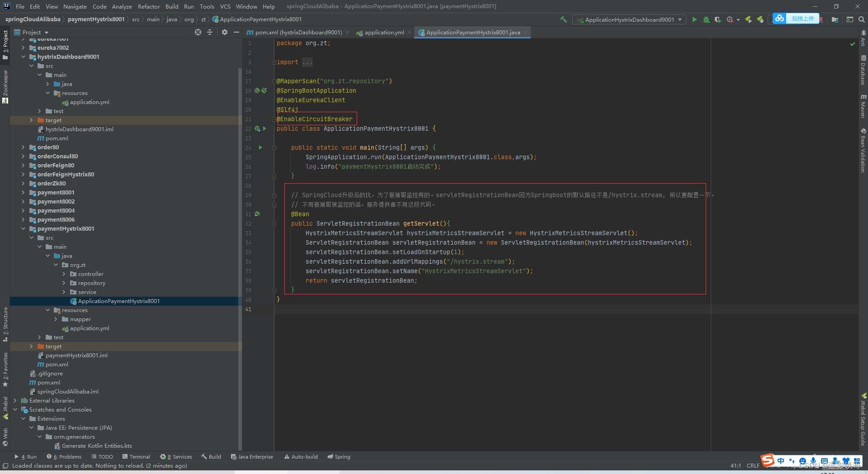
Task: Debug with JRebel from the rocket-bug icon
Action: [x=760, y=19]
